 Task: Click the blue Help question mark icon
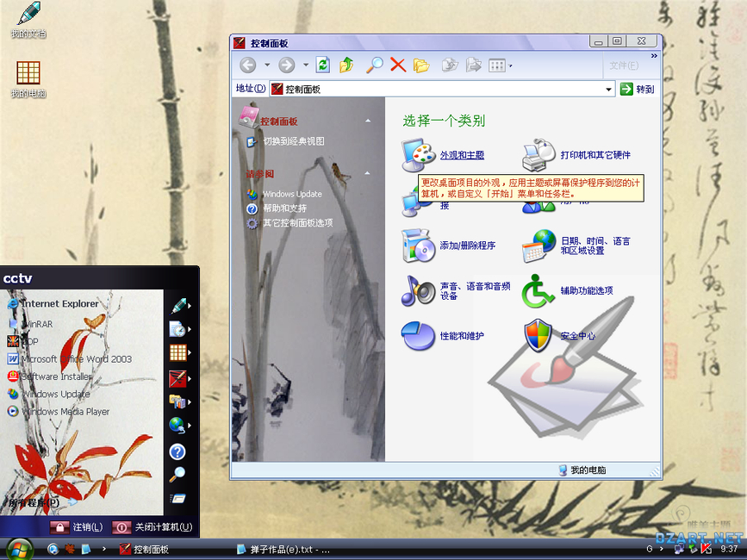tap(177, 451)
